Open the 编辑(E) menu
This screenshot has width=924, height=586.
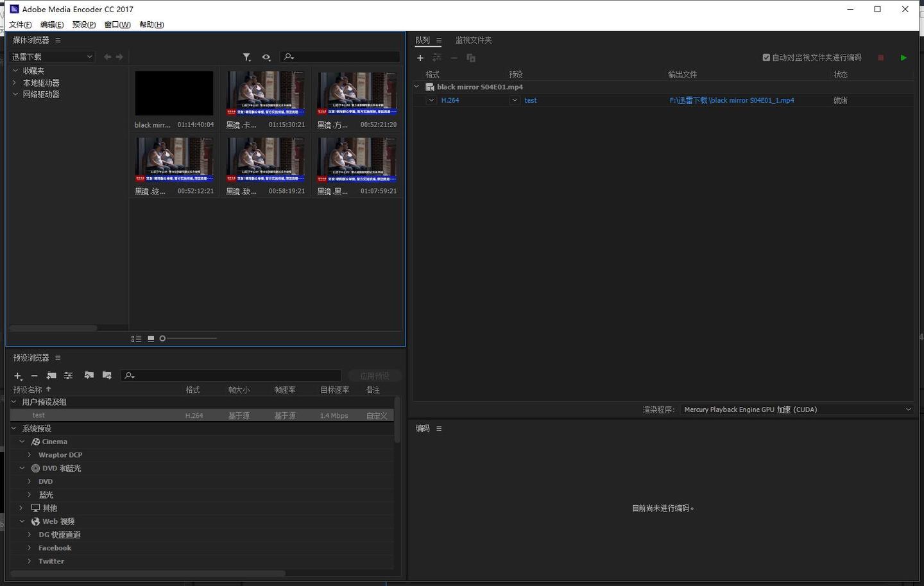click(x=52, y=24)
